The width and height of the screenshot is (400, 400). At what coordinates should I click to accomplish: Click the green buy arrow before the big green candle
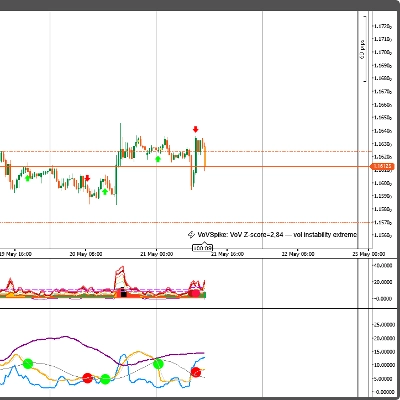coord(105,191)
